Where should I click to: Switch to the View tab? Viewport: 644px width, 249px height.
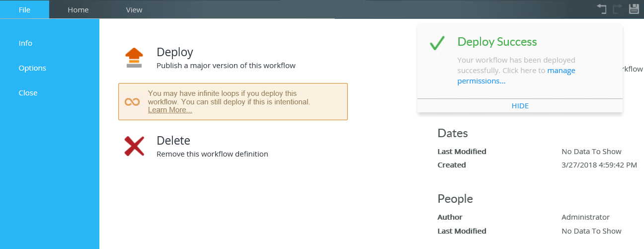point(134,9)
